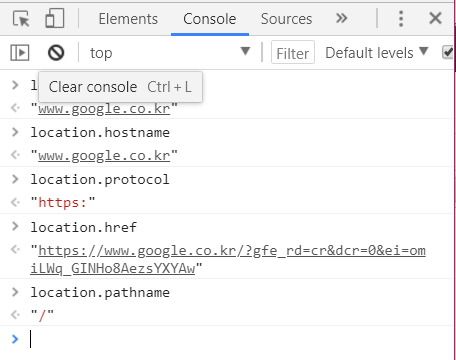Click the Clear console icon
The height and width of the screenshot is (360, 456).
pos(56,53)
